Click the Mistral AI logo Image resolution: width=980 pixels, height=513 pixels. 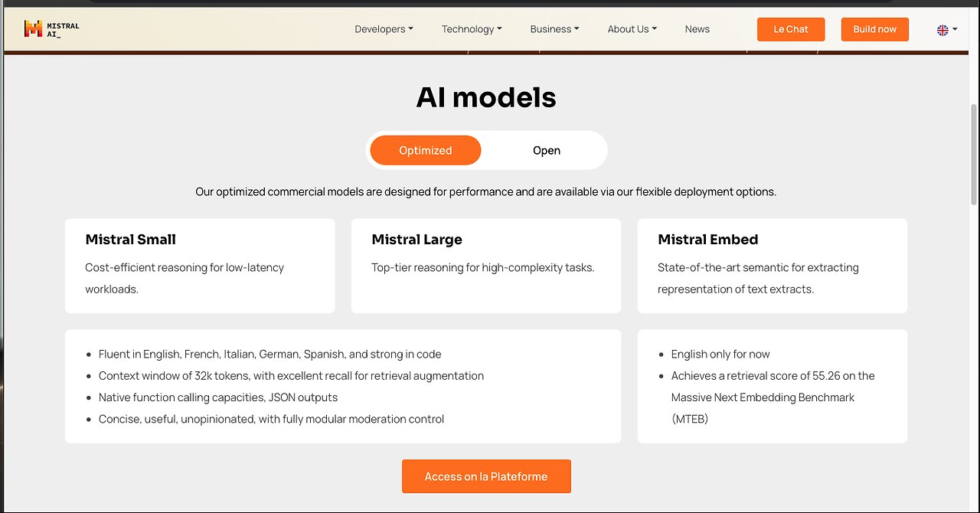click(51, 29)
